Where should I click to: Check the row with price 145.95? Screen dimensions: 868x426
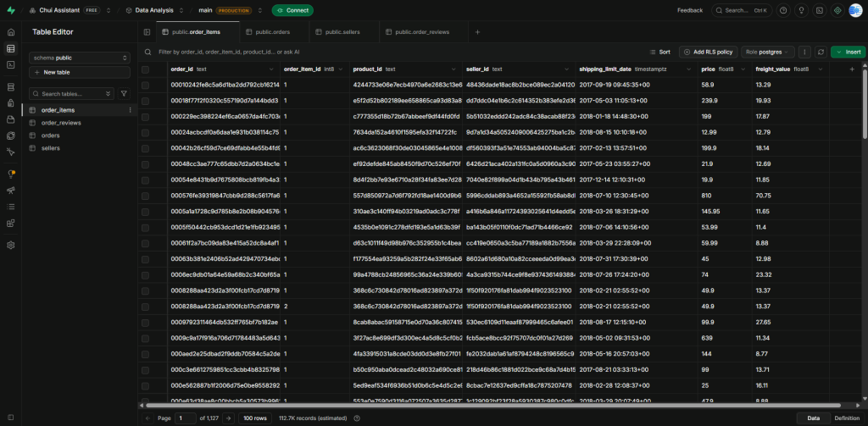(x=145, y=212)
